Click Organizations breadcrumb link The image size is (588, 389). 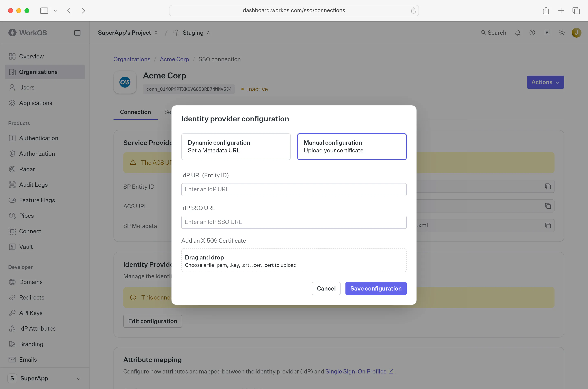[x=132, y=59]
